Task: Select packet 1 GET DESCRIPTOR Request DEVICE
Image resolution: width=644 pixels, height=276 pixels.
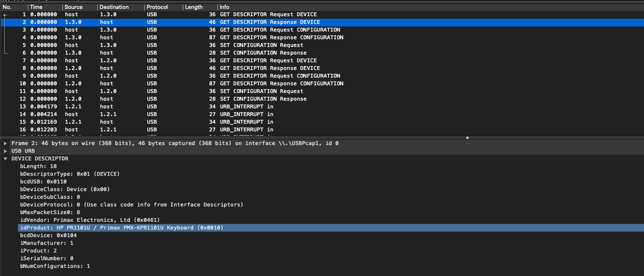Action: [268, 15]
